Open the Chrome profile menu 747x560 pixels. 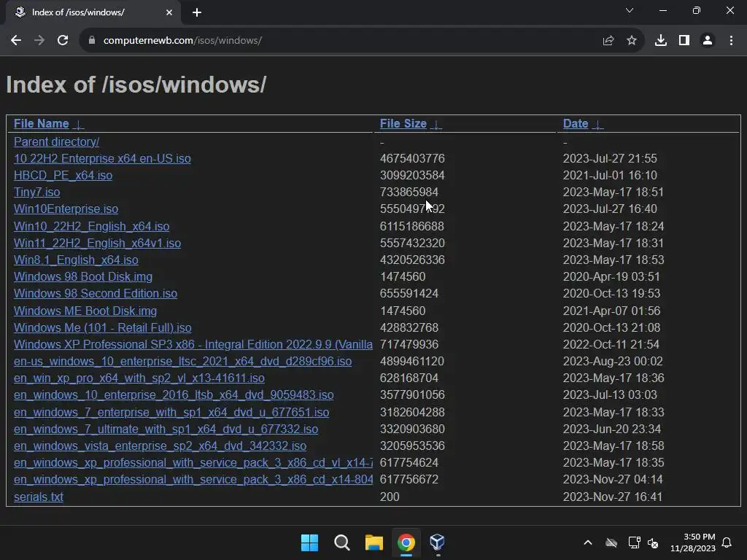(708, 41)
